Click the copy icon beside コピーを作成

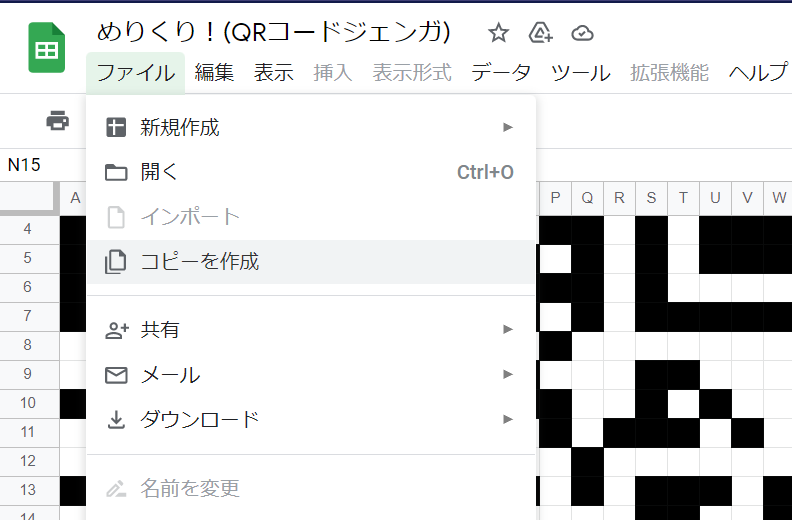116,262
